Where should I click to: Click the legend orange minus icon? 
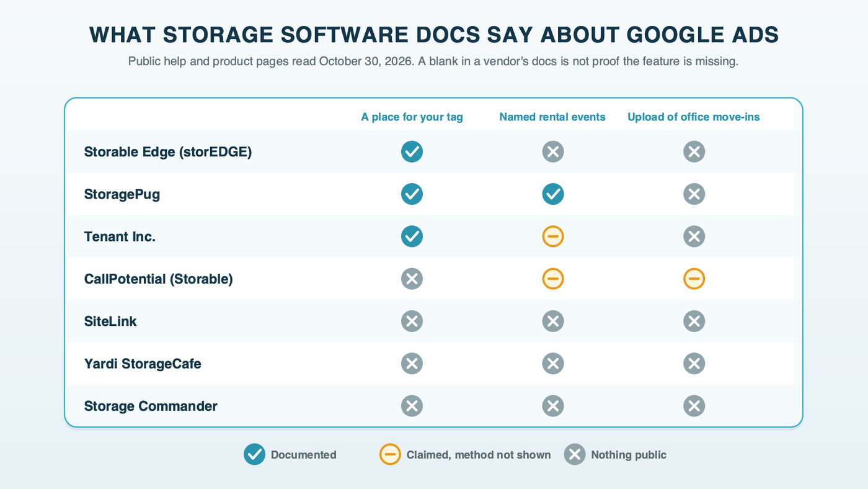click(390, 455)
